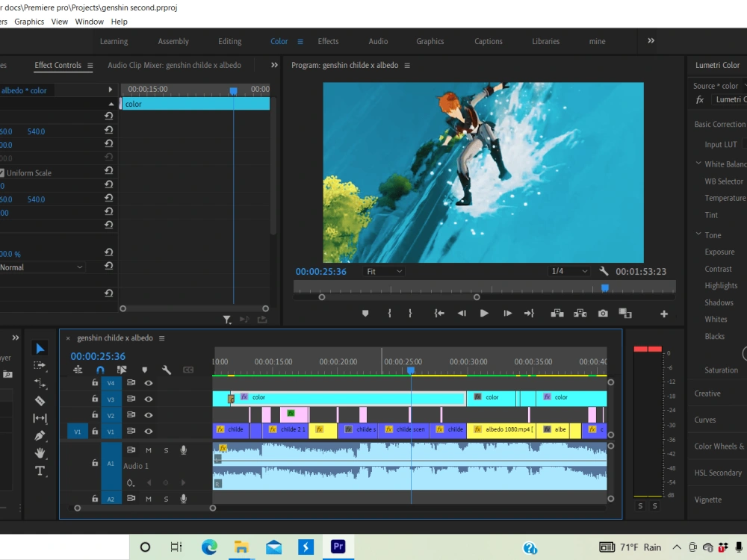Click the Effect Controls filter funnel icon
Image resolution: width=747 pixels, height=560 pixels.
coord(227,320)
